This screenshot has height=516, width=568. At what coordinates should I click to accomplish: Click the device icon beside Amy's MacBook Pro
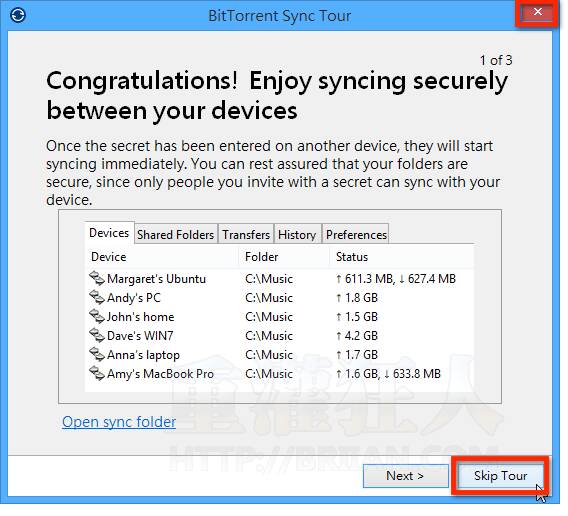97,373
